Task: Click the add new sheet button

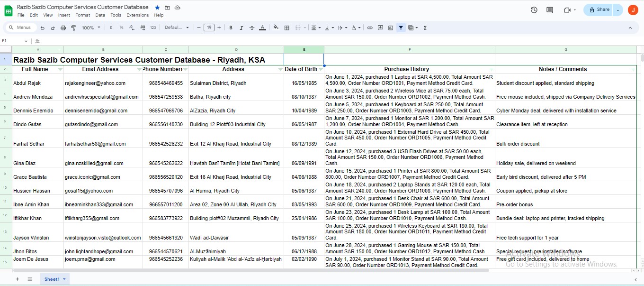Action: tap(18, 279)
